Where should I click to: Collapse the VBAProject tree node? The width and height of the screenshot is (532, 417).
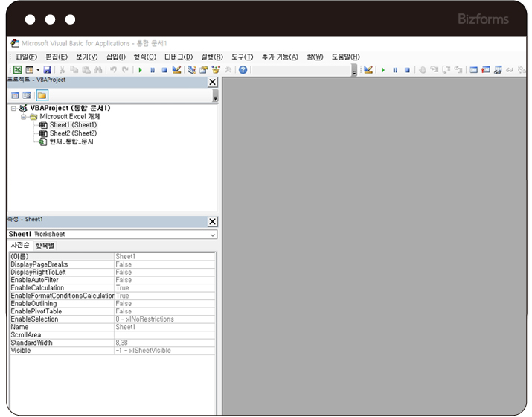13,109
